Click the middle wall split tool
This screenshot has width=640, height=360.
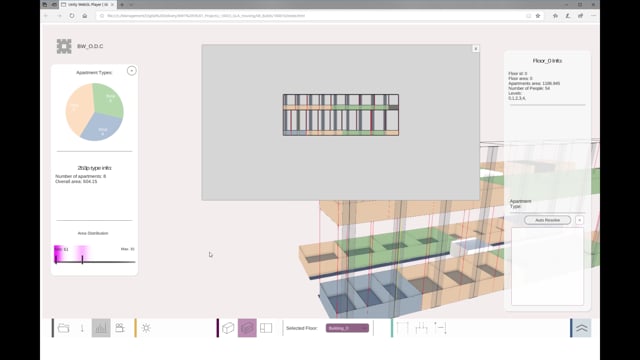pyautogui.click(x=422, y=328)
